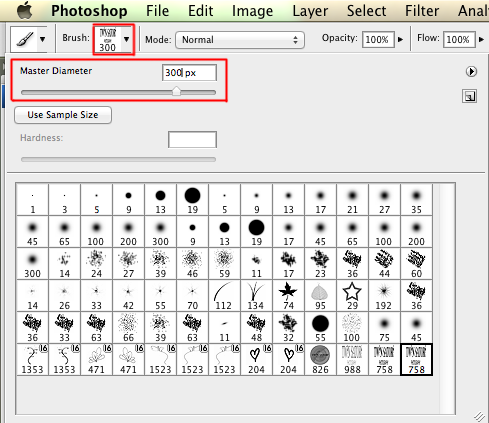The image size is (489, 423).
Task: Open the Filter menu
Action: [422, 11]
